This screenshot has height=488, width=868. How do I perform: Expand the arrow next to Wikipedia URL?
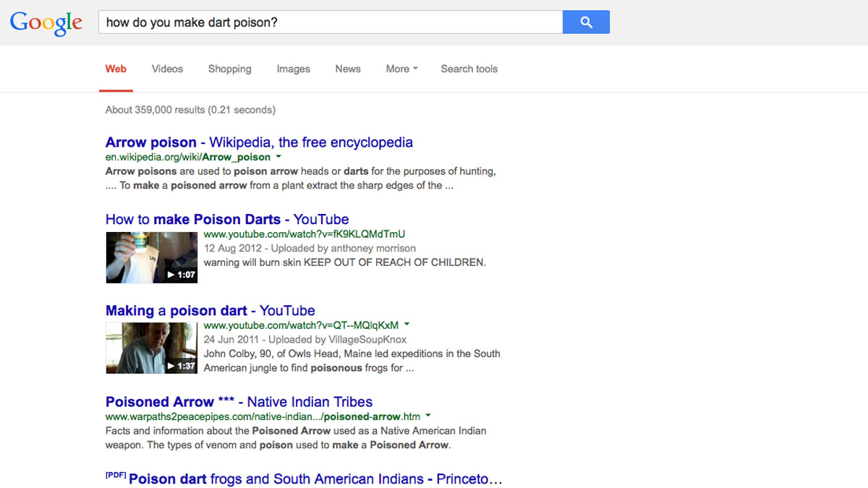click(x=278, y=157)
